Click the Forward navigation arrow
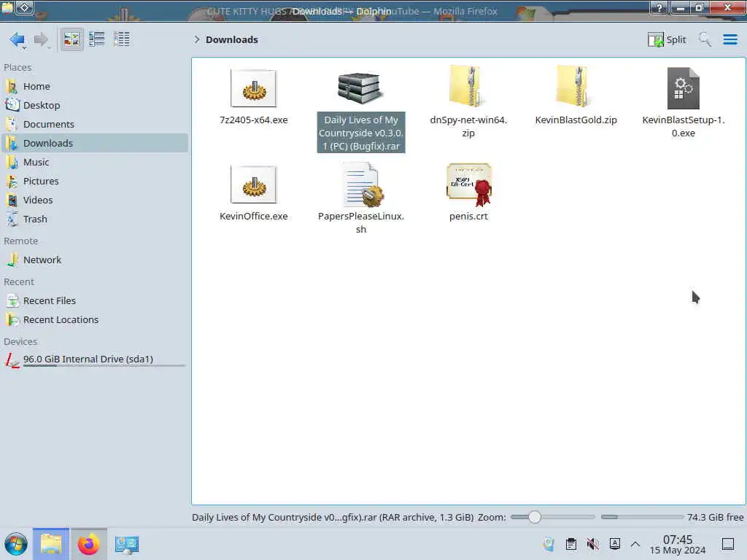This screenshot has width=747, height=560. point(42,39)
